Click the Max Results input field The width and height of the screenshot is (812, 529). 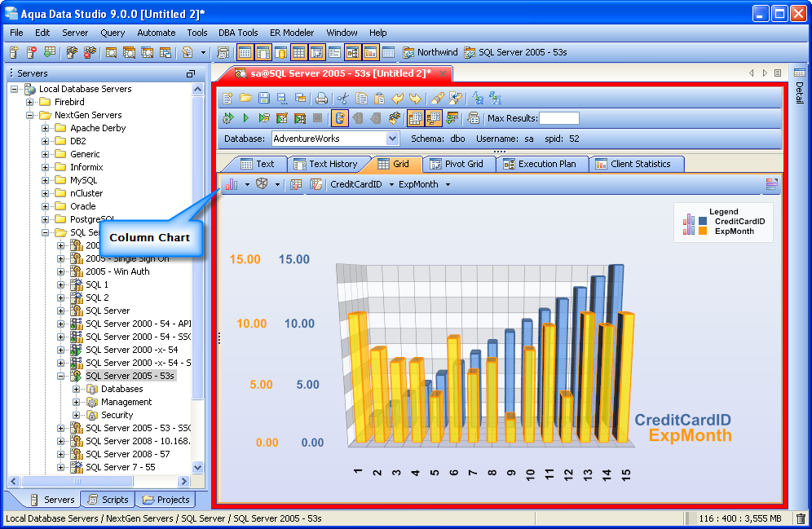coord(558,118)
